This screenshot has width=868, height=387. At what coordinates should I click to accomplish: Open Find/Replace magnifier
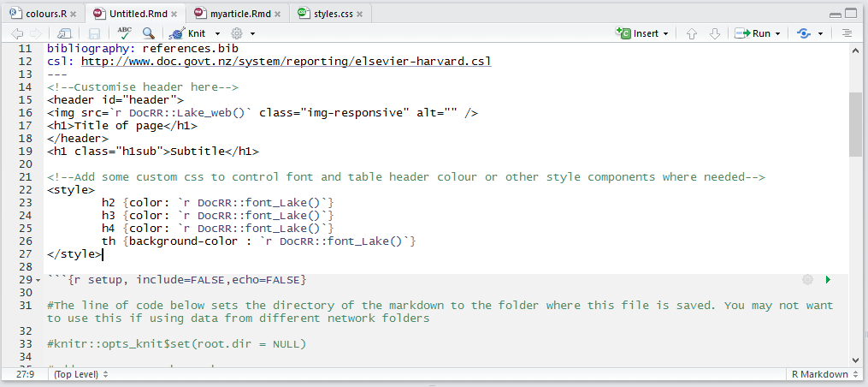click(x=148, y=33)
